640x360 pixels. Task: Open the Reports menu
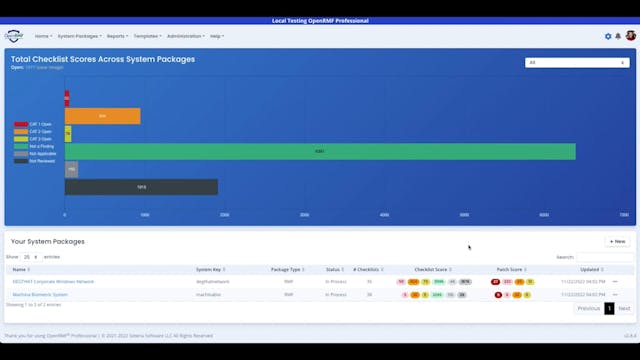point(118,36)
